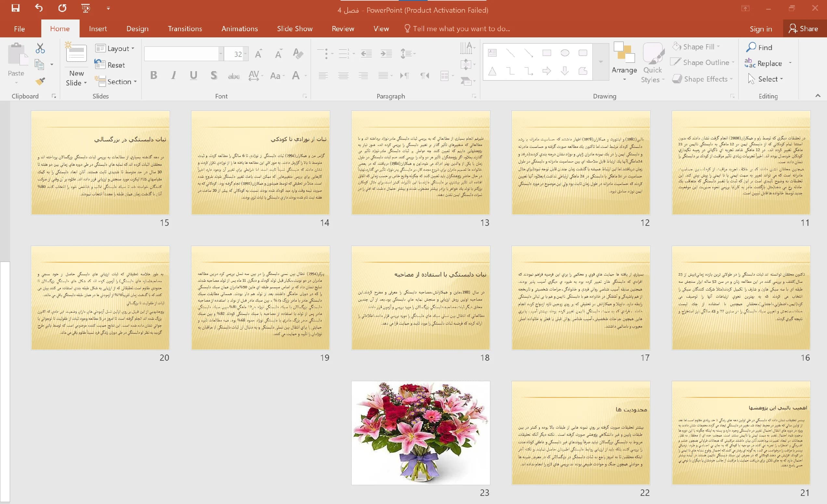Decrease list indent level
Image resolution: width=827 pixels, height=504 pixels.
(366, 53)
